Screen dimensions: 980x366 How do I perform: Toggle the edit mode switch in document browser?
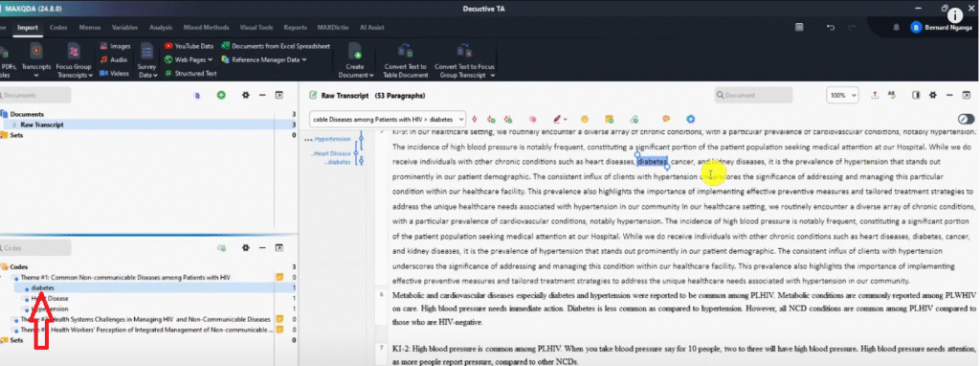point(966,119)
